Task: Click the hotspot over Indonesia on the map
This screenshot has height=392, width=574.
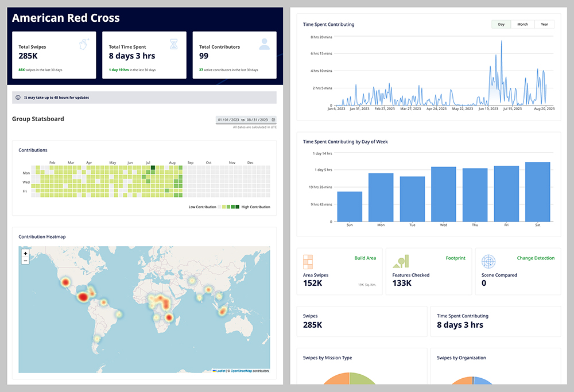Action: [222, 311]
